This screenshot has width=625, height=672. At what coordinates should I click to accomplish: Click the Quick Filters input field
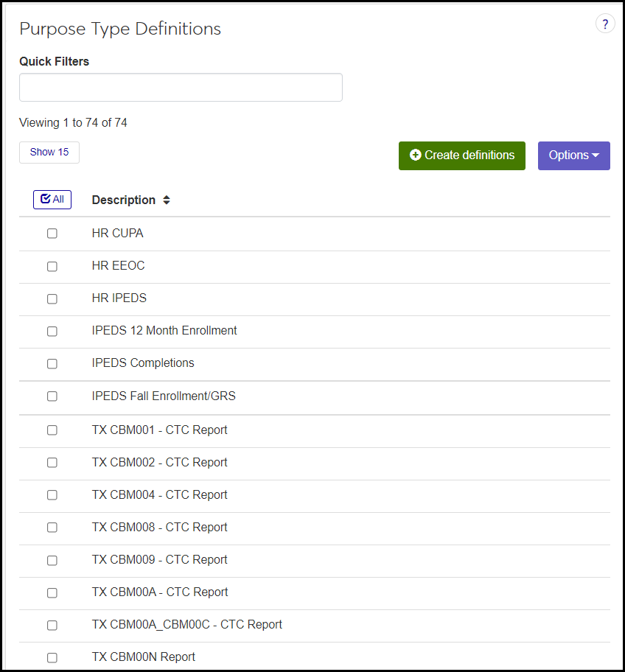[181, 87]
